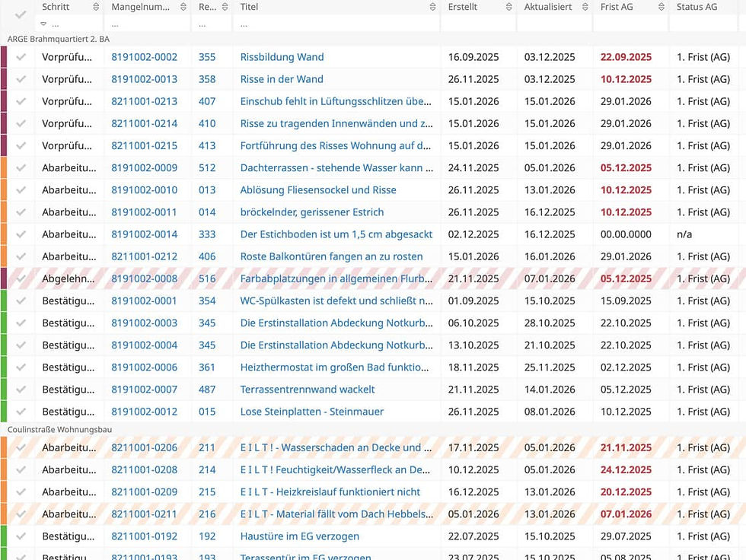Sort by the Schritt column arrows
Image resolution: width=746 pixels, height=560 pixels.
tap(96, 7)
